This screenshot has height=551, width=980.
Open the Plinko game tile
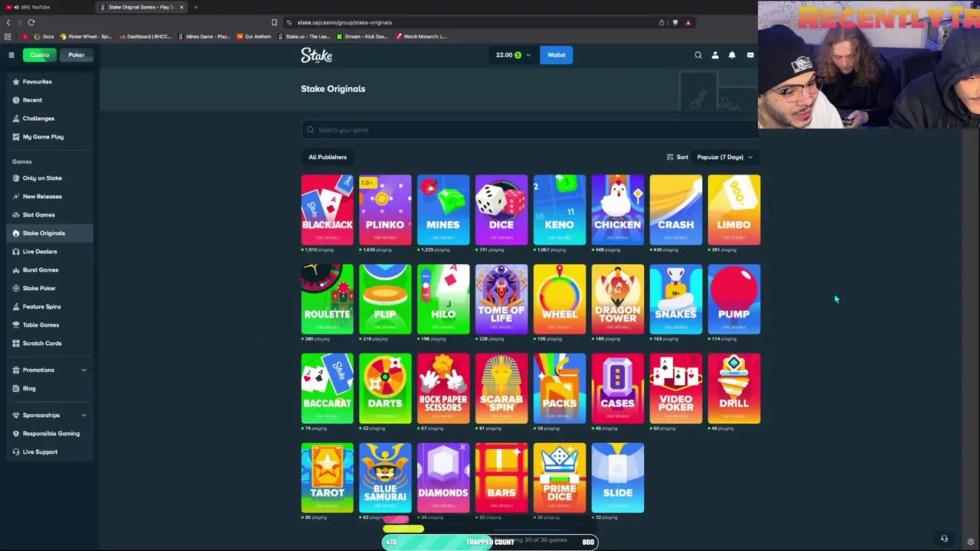click(x=385, y=210)
